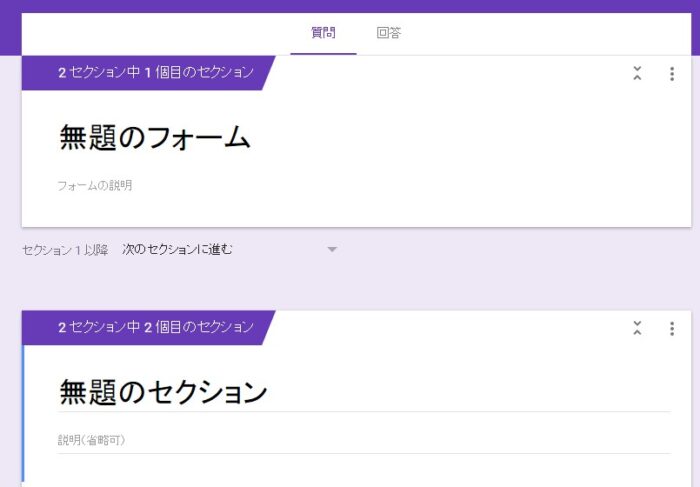Open the three-dot menu for section 1
Screen dimensions: 700x487
point(672,74)
